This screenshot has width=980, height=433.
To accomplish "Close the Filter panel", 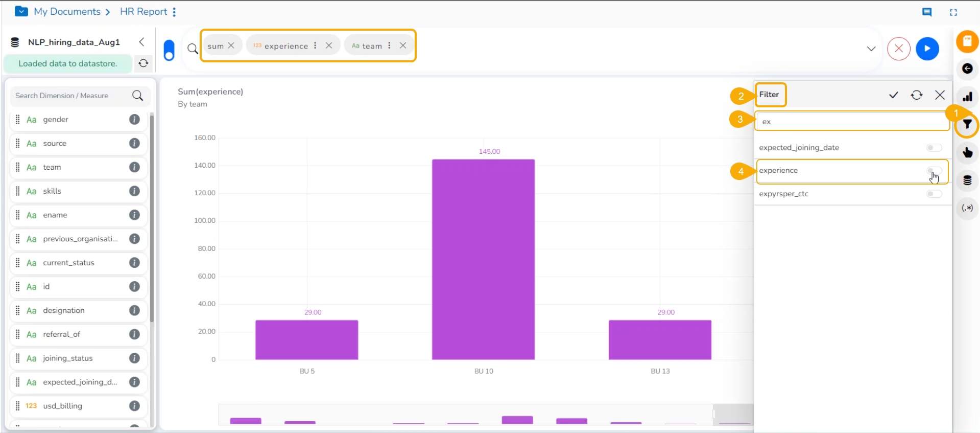I will coord(940,95).
